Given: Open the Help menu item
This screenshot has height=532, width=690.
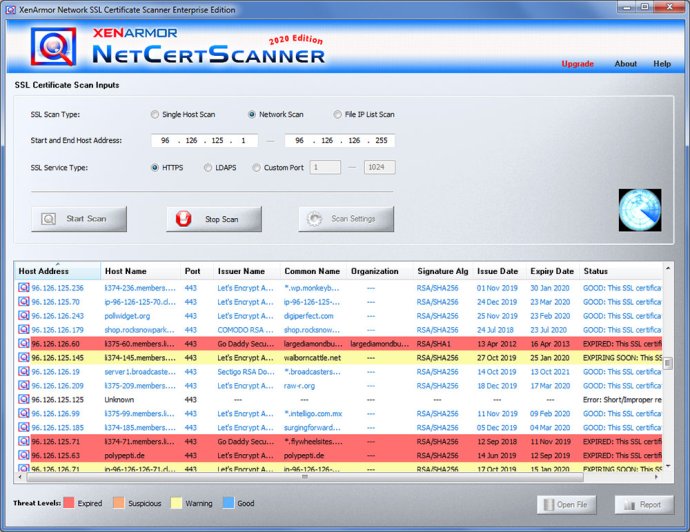Looking at the screenshot, I should click(x=662, y=64).
